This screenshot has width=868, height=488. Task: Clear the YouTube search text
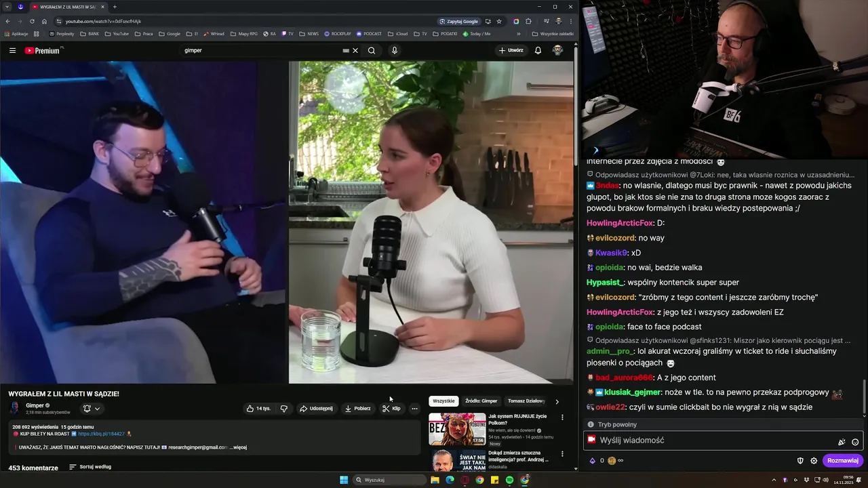pyautogui.click(x=355, y=50)
